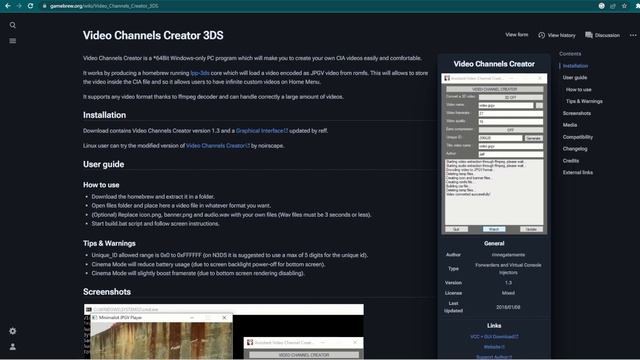Click the Type value Forwarders and Virtual Console Injectors
Image resolution: width=640 pixels, height=360 pixels.
pos(508,269)
